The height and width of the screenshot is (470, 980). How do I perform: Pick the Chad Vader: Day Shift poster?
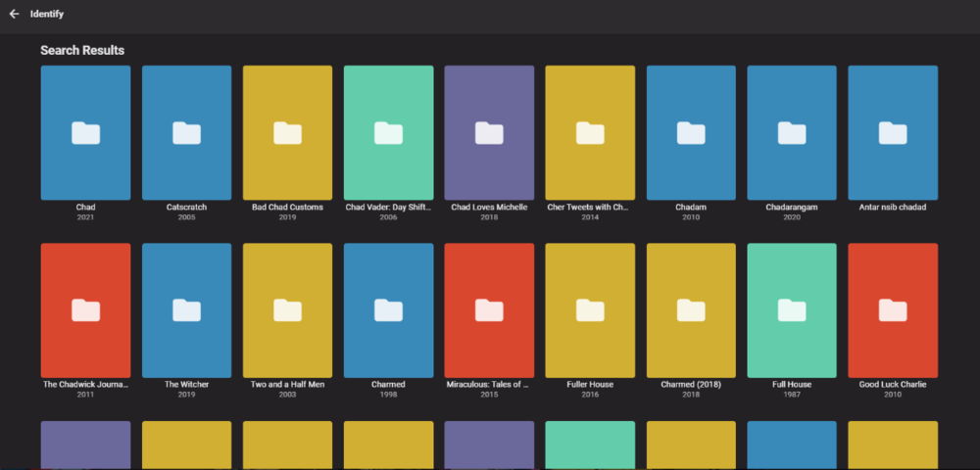[388, 133]
